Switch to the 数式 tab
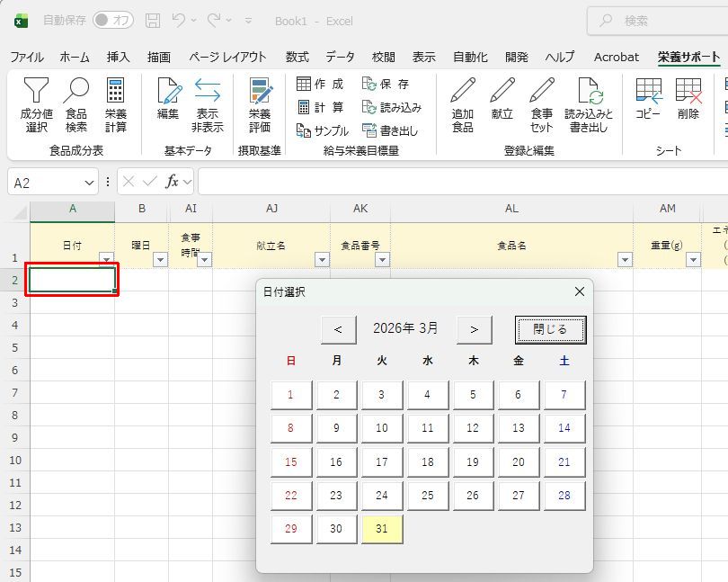 point(297,58)
